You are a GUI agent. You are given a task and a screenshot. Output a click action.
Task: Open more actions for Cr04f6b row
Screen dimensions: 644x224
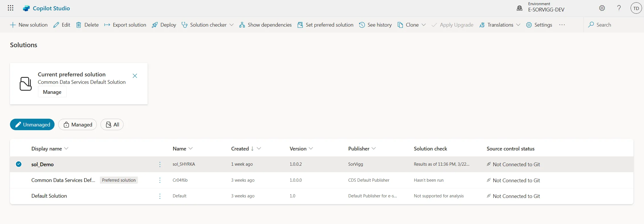(x=160, y=180)
